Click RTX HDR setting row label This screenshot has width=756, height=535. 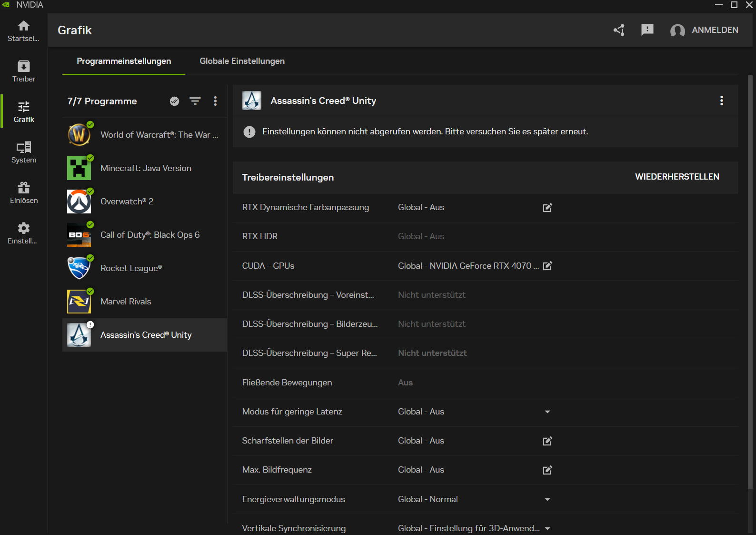[260, 236]
